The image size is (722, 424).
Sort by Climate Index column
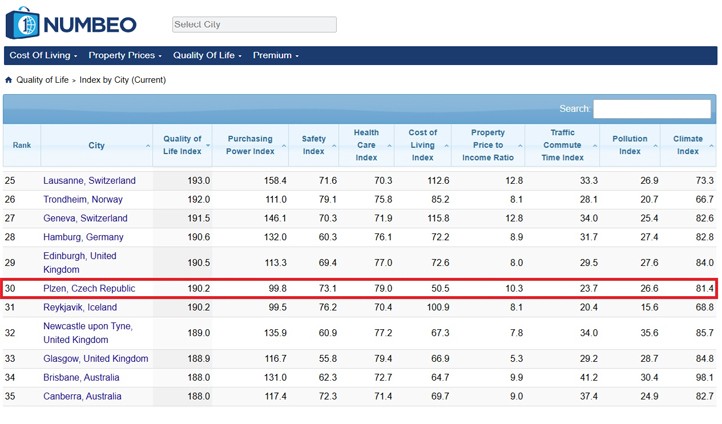[688, 146]
